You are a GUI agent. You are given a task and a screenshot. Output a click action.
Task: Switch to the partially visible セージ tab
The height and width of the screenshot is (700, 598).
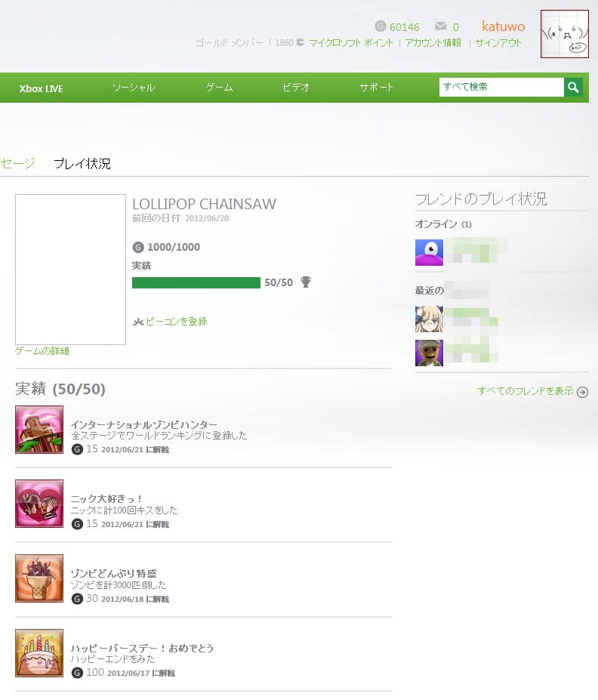pyautogui.click(x=17, y=163)
